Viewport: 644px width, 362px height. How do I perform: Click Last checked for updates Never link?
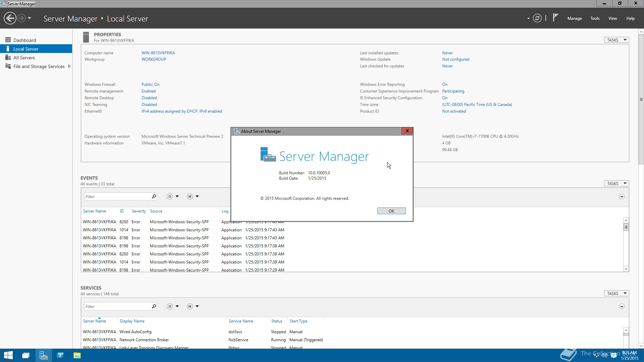click(x=447, y=66)
